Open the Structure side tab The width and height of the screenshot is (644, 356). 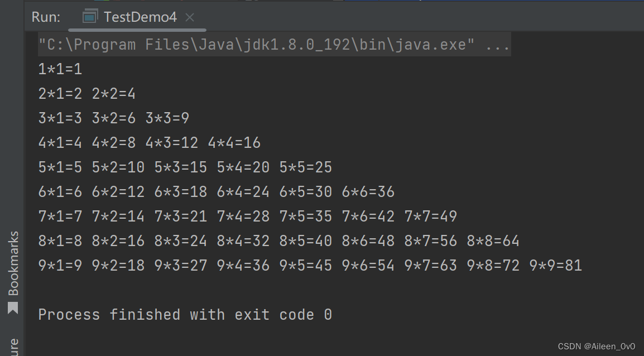click(13, 347)
